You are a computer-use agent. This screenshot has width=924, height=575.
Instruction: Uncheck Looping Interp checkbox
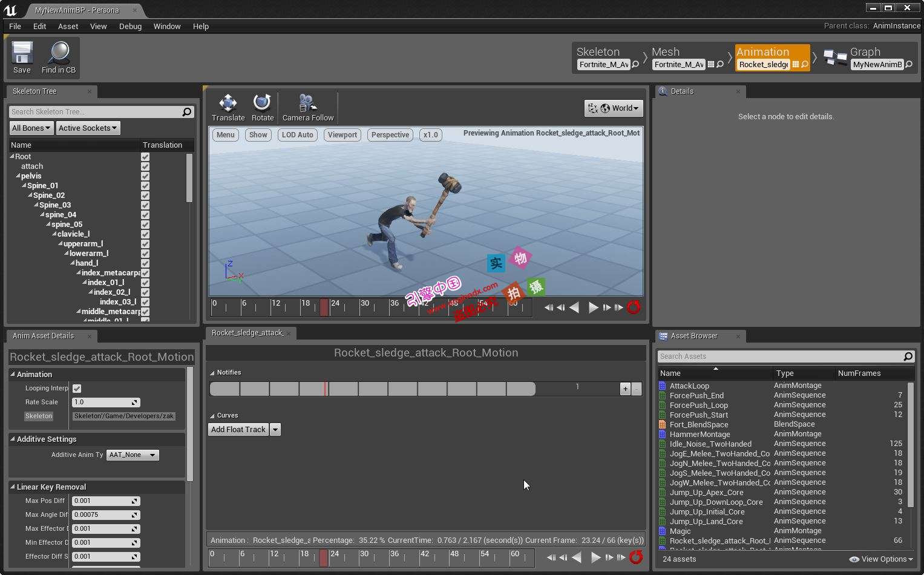click(77, 389)
